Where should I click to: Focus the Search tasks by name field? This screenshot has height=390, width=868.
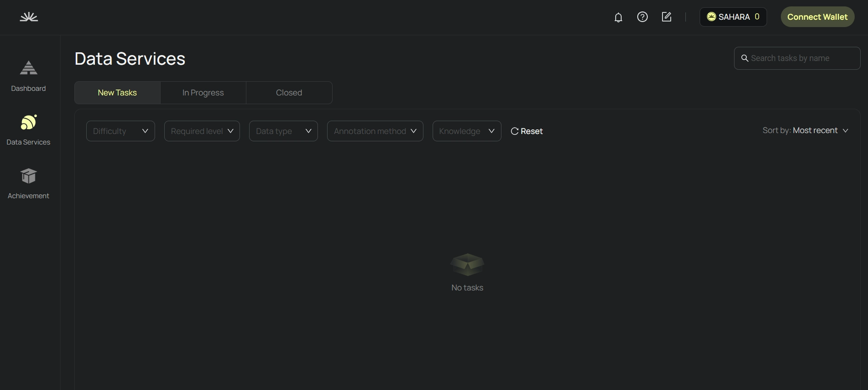click(797, 58)
